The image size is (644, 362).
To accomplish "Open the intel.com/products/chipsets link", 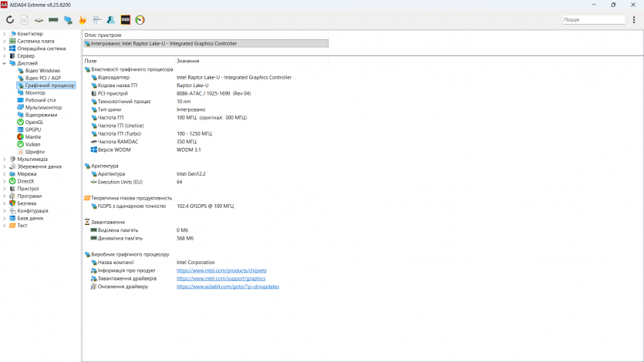I will click(221, 270).
